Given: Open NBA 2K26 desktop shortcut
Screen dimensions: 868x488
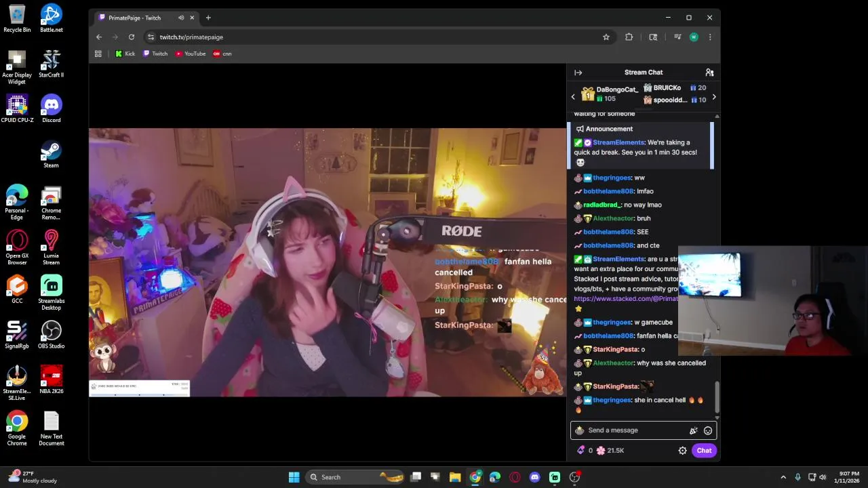Looking at the screenshot, I should point(51,380).
